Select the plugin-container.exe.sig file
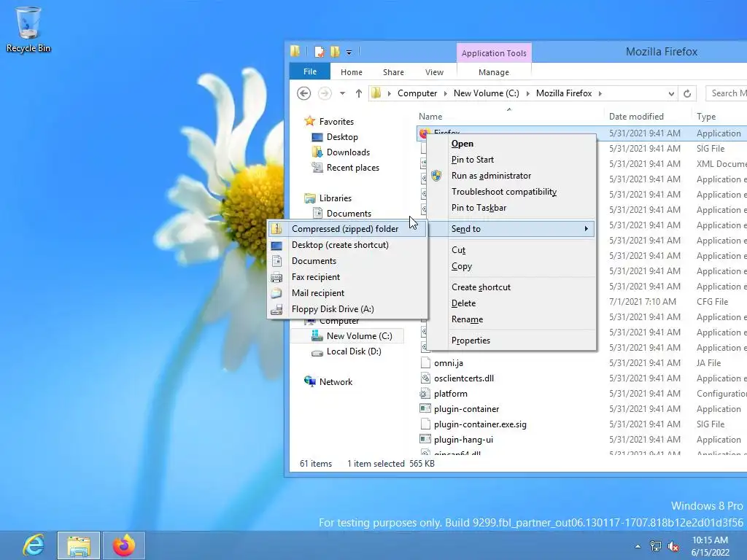Viewport: 747px width, 560px height. tap(480, 424)
